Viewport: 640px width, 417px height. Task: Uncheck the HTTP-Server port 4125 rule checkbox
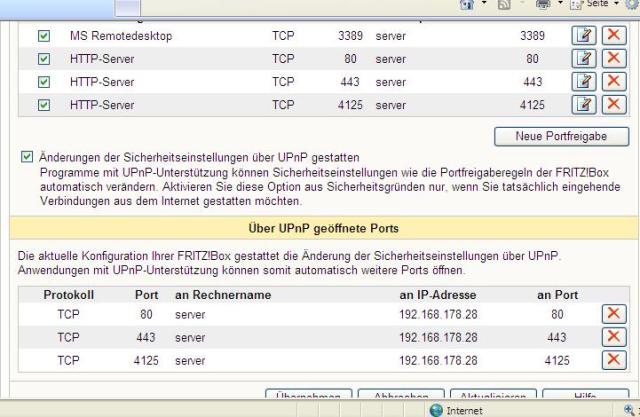coord(44,105)
